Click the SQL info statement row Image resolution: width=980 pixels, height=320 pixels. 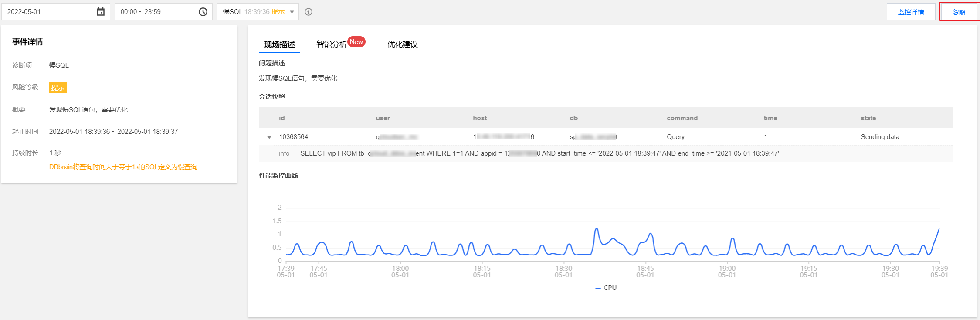click(539, 153)
